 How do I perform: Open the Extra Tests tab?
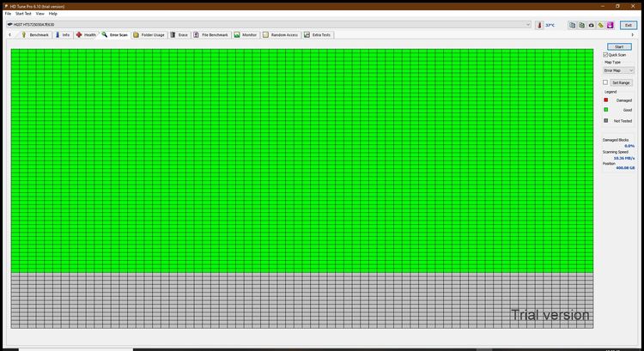pos(318,35)
